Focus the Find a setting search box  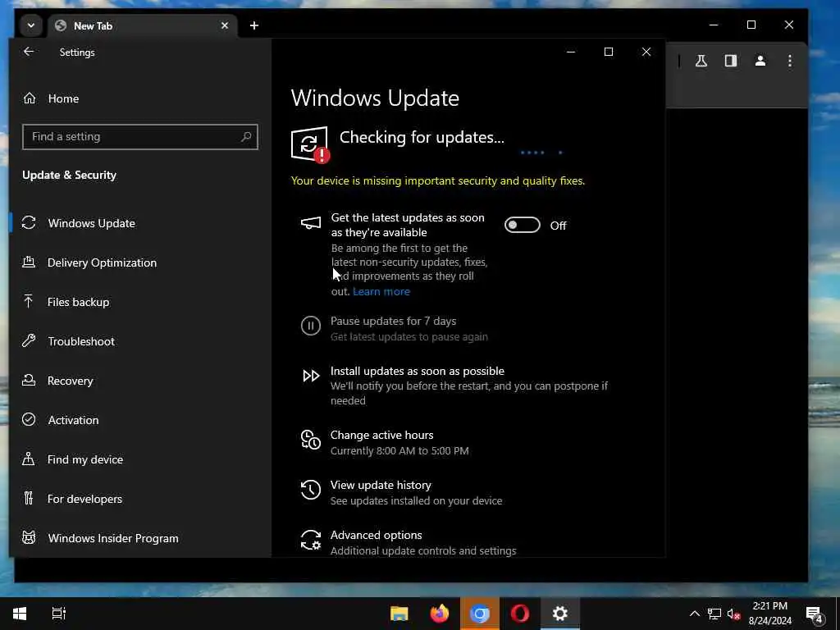tap(139, 137)
